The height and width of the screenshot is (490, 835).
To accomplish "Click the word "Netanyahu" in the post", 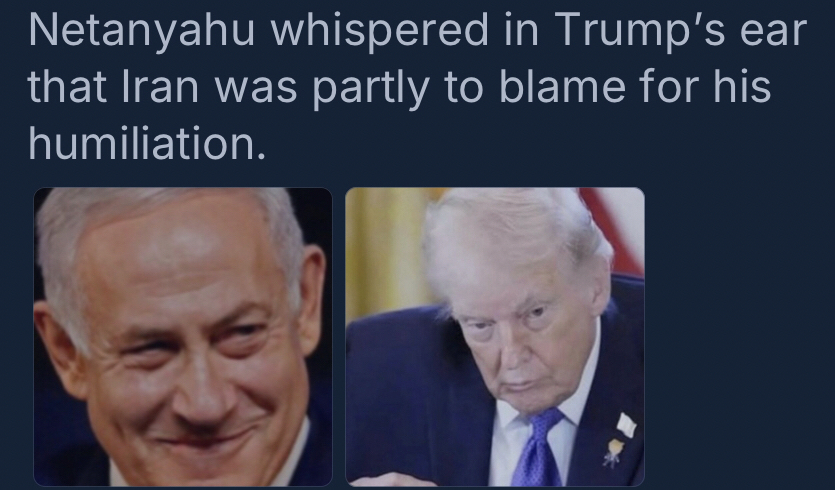I will pos(142,32).
